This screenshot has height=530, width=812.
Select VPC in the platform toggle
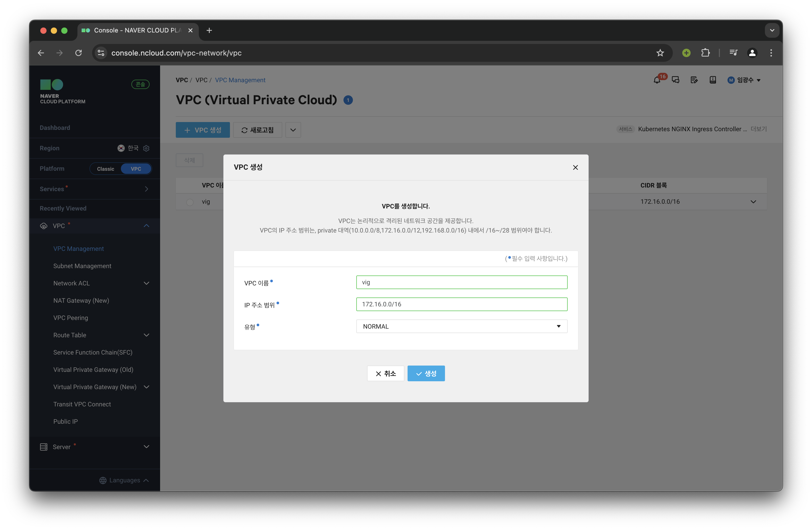tap(136, 169)
